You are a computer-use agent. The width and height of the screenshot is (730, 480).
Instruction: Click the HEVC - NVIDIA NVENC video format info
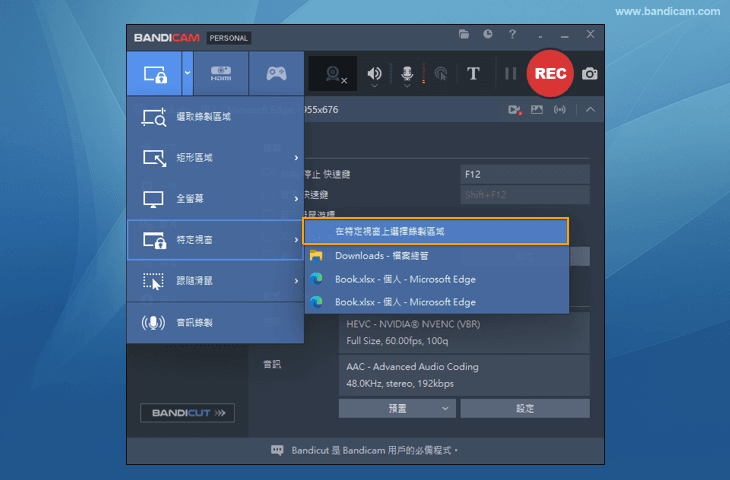coord(464,332)
